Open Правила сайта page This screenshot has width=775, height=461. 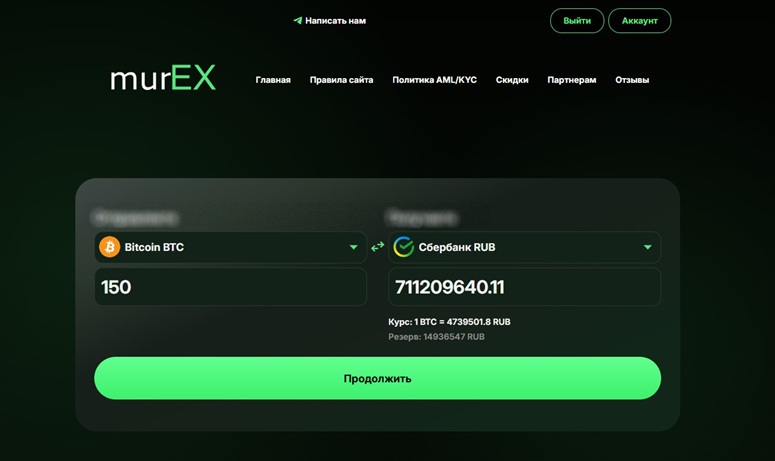(341, 80)
